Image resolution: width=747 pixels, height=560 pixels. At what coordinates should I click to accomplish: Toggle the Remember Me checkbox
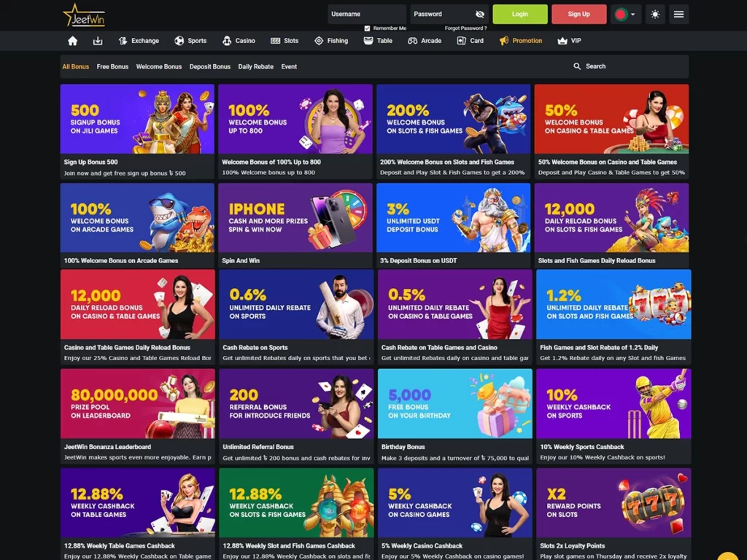[367, 28]
